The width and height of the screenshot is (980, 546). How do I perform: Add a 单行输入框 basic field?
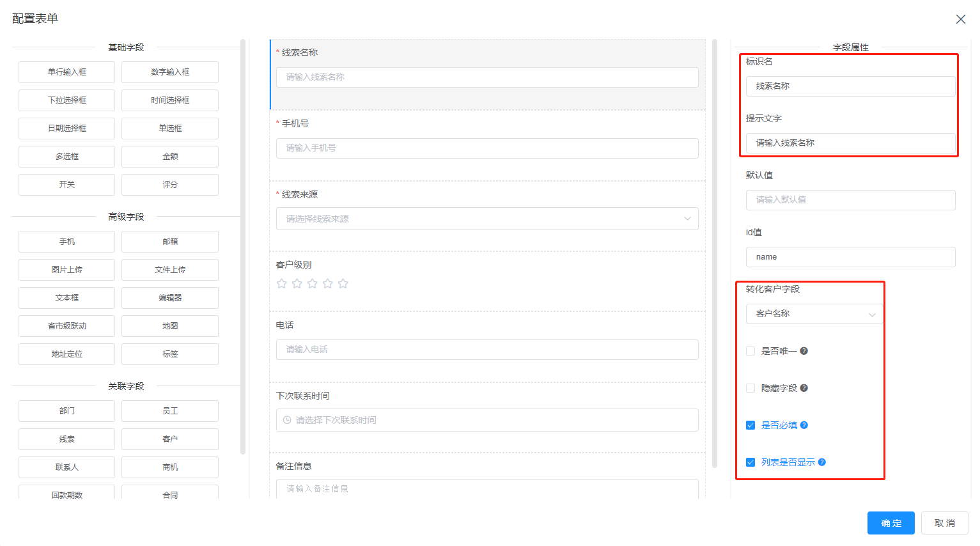pos(66,72)
